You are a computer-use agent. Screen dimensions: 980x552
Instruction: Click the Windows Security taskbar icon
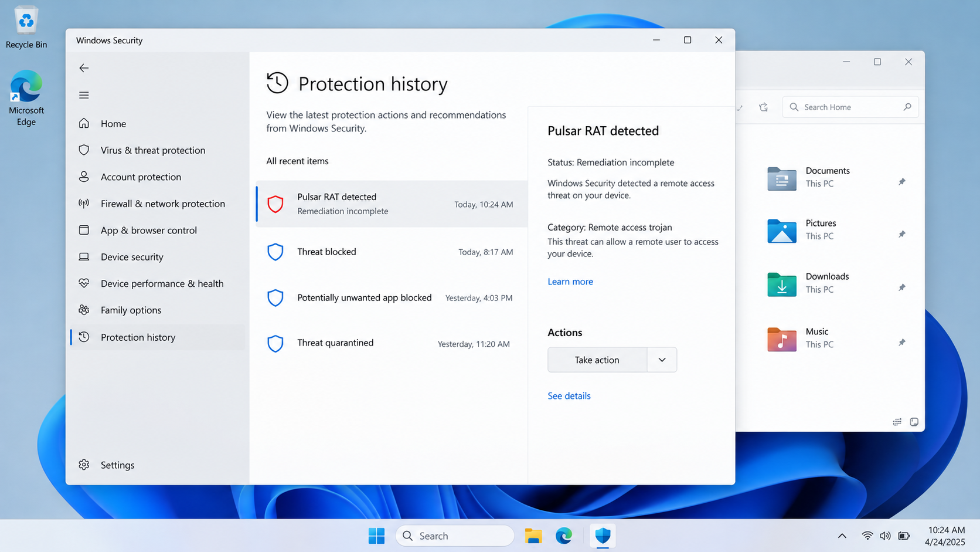tap(603, 536)
